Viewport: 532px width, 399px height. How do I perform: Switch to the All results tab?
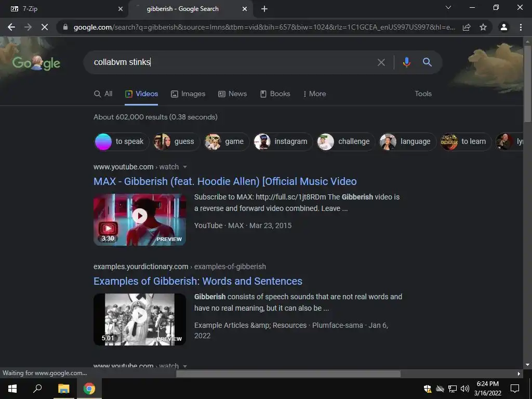[x=103, y=94]
